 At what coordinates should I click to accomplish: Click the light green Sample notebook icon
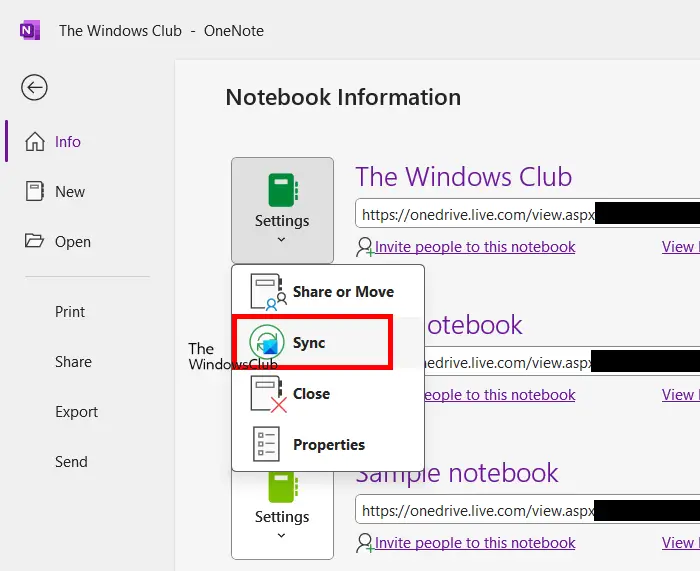(283, 486)
